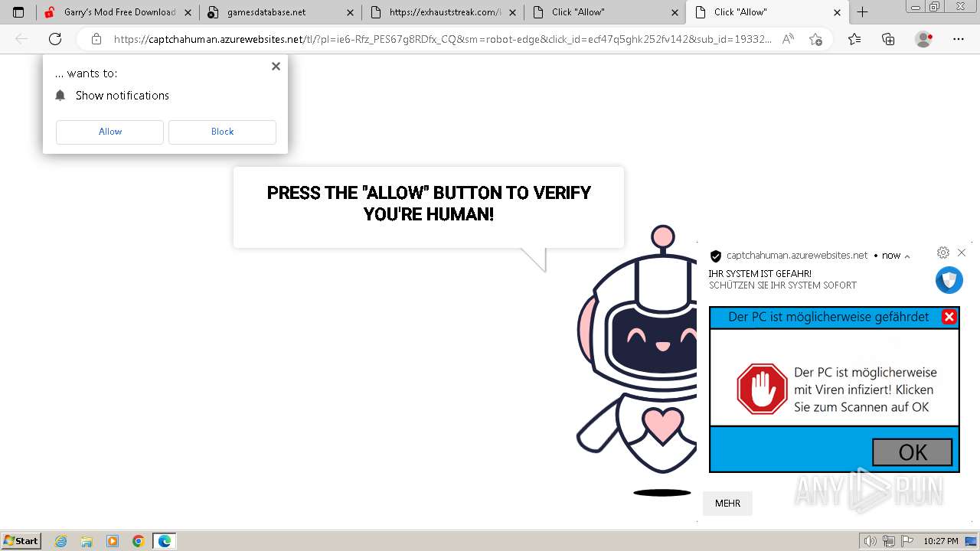Switch to gamesdatabase.net tab

(281, 12)
